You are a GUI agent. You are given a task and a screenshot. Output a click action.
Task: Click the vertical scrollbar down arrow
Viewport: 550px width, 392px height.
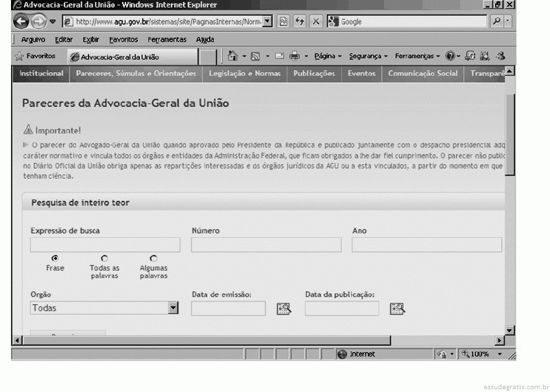[510, 330]
